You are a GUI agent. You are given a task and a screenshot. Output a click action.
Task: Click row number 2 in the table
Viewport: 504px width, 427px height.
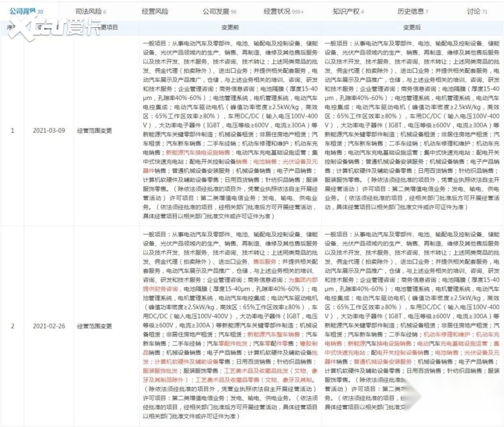coord(13,326)
